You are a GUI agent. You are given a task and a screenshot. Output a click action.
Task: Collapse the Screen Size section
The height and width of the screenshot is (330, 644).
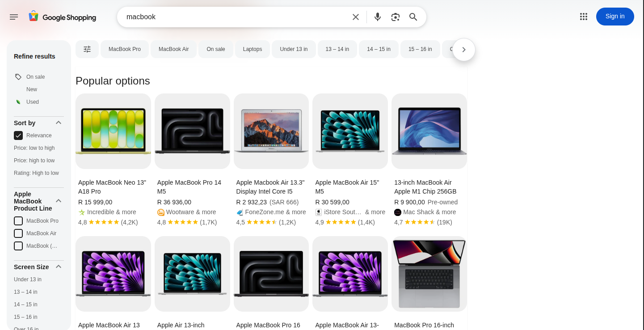[59, 267]
